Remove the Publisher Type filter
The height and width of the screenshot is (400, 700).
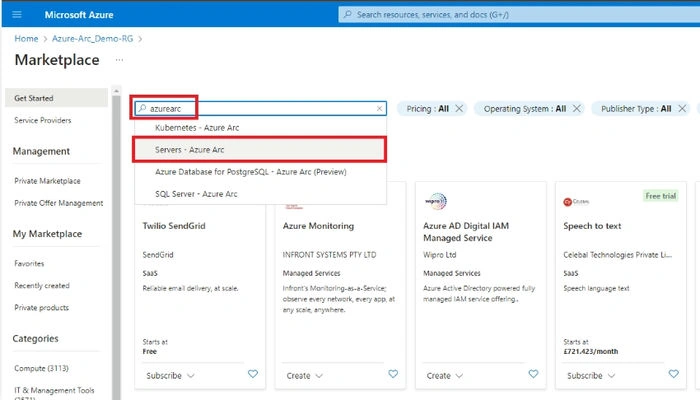(682, 108)
